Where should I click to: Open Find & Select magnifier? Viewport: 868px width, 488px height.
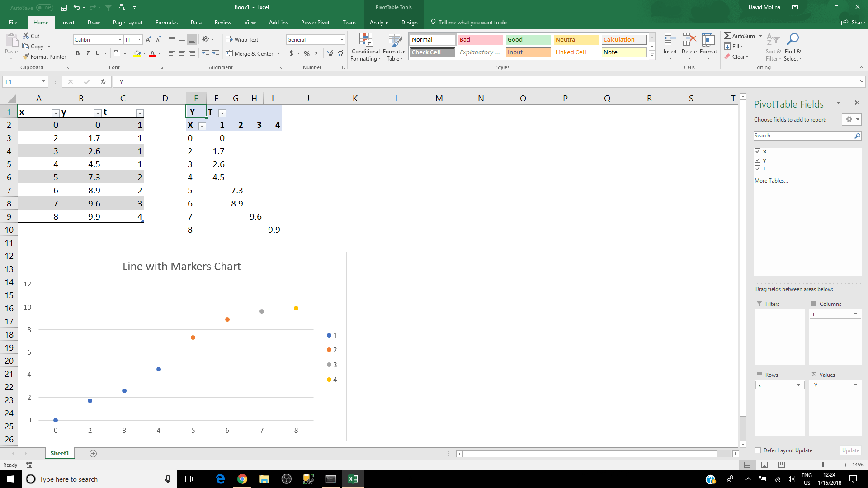pyautogui.click(x=793, y=40)
